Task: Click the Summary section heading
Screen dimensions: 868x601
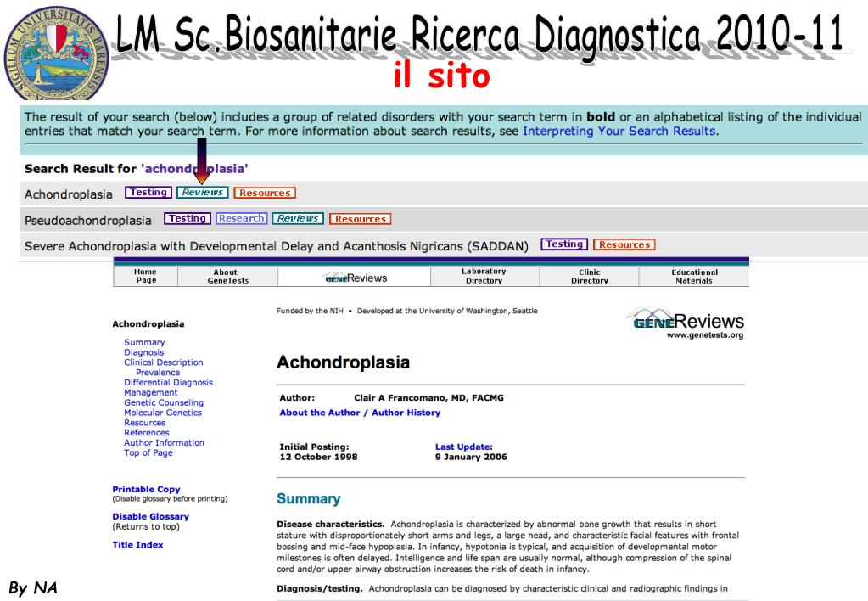Action: tap(308, 498)
